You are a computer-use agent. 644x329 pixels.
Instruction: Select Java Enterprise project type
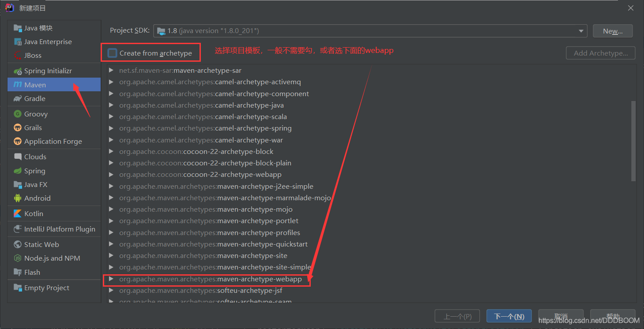click(x=54, y=42)
